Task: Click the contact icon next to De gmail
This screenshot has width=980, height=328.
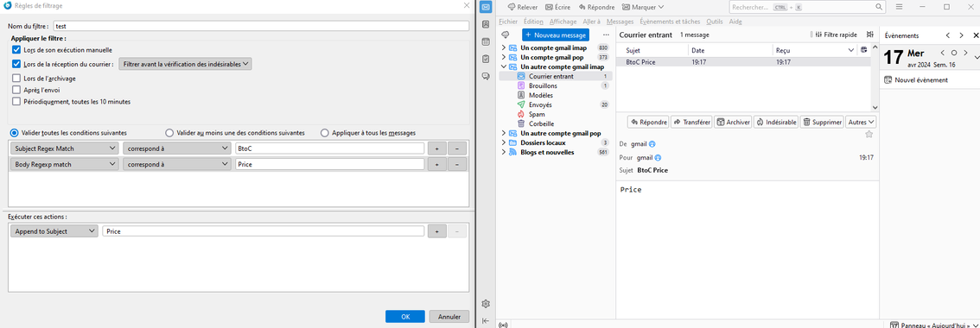Action: pos(652,143)
